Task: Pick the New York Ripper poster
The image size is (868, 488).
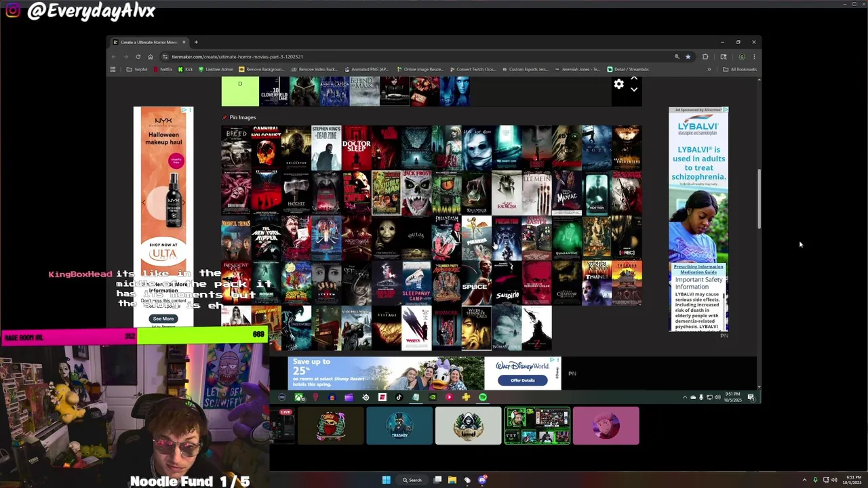Action: (267, 238)
